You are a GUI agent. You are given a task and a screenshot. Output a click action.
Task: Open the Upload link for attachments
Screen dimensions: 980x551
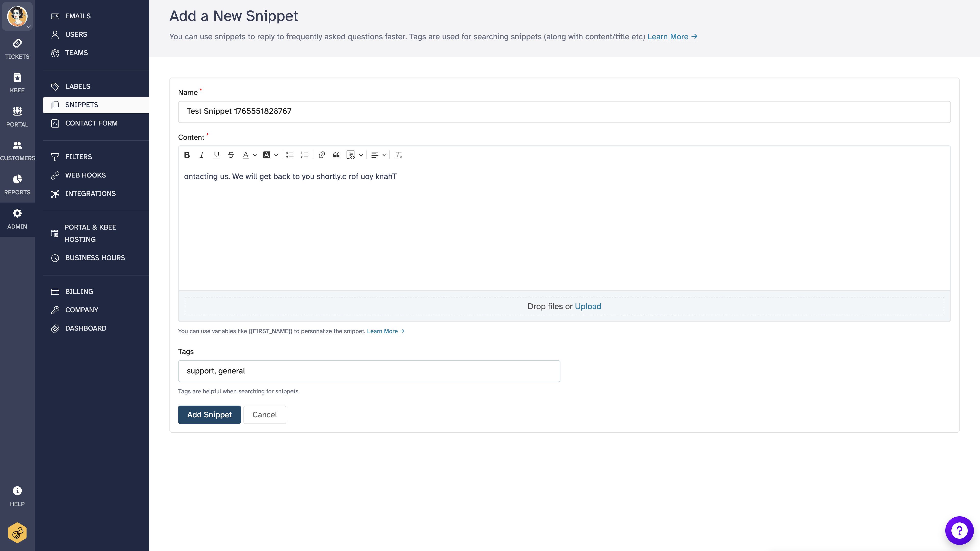click(588, 306)
